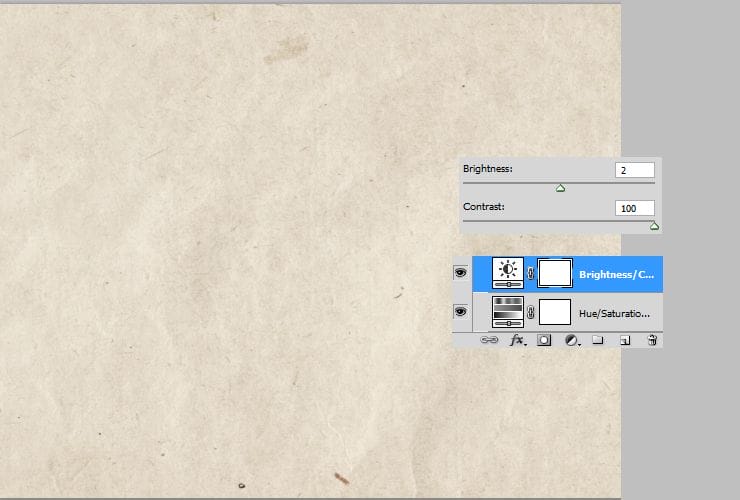Viewport: 740px width, 500px height.
Task: Open new adjustment layer menu
Action: pos(571,341)
